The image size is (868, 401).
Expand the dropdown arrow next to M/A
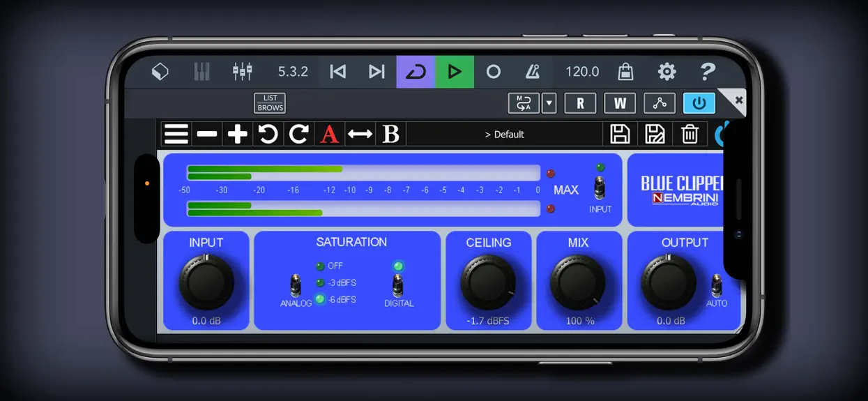549,103
